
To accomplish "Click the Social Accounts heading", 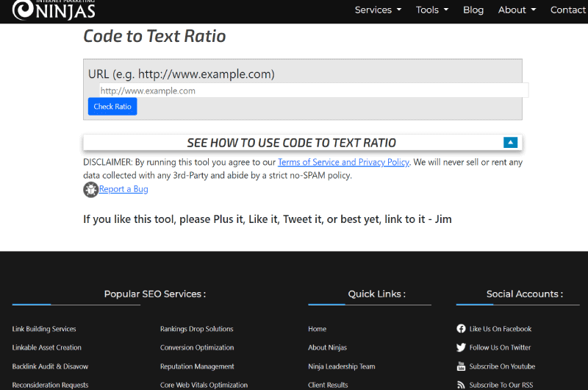I will pos(524,294).
